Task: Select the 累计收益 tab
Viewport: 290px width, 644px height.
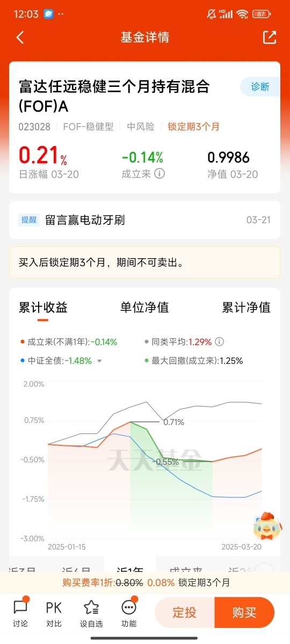Action: 43,308
